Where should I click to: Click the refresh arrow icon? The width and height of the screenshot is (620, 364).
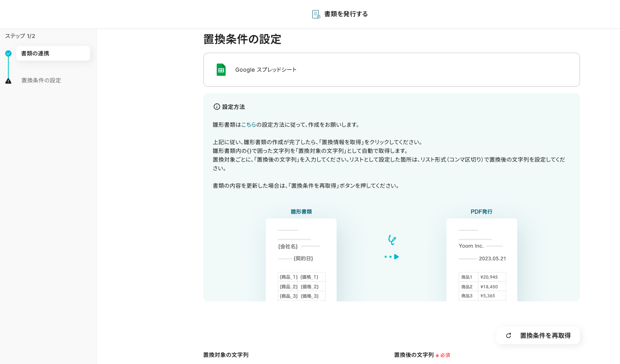[509, 335]
